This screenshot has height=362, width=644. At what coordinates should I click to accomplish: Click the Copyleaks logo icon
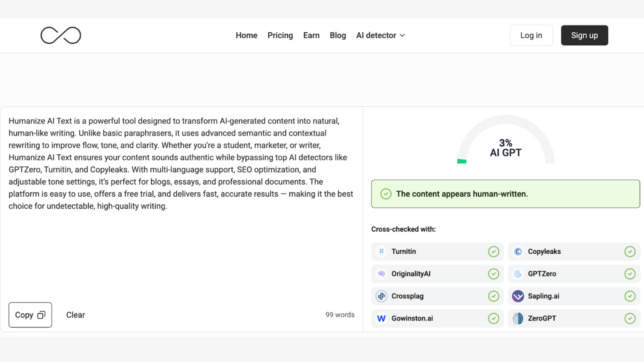518,251
